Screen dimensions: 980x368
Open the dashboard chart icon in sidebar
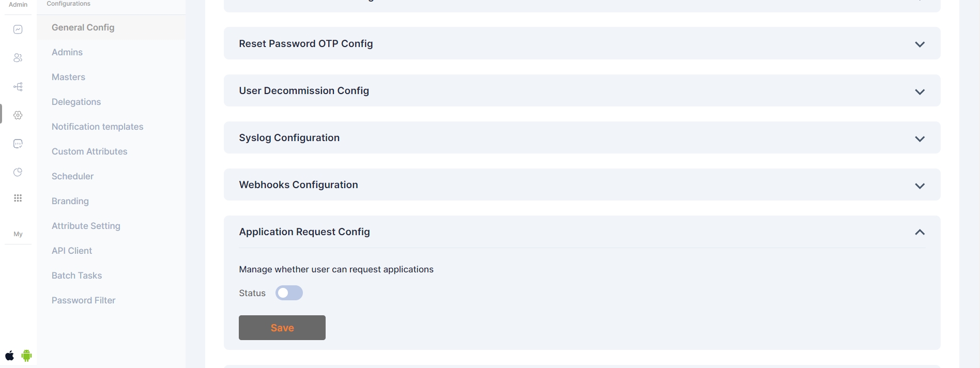[18, 29]
